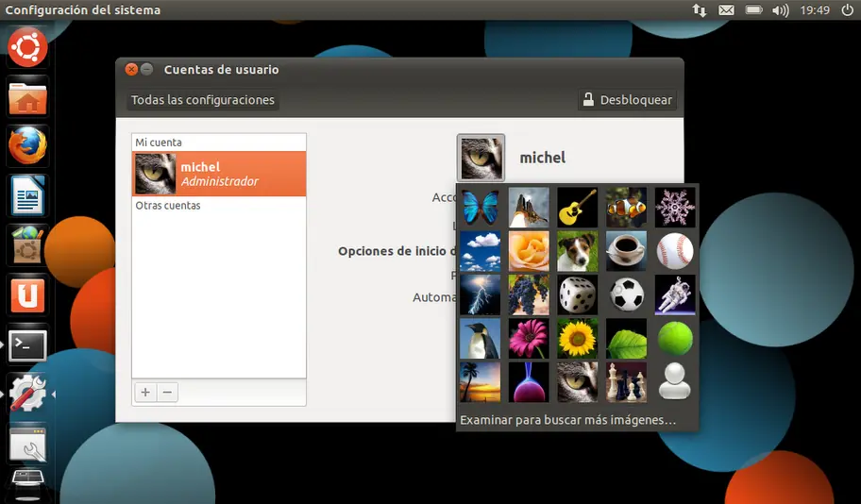Screen dimensions: 861x504
Task: Choose the white dice avatar
Action: pos(577,294)
